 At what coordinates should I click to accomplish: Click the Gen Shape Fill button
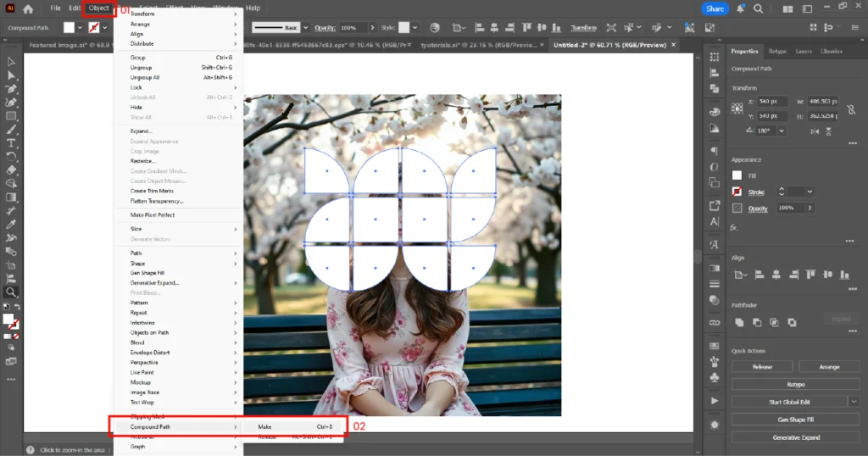(x=795, y=420)
